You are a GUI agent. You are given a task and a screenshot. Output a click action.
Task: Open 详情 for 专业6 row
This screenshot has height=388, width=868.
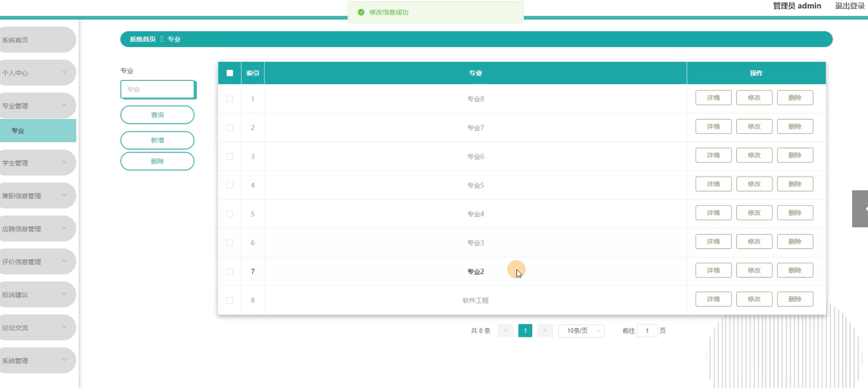tap(714, 155)
